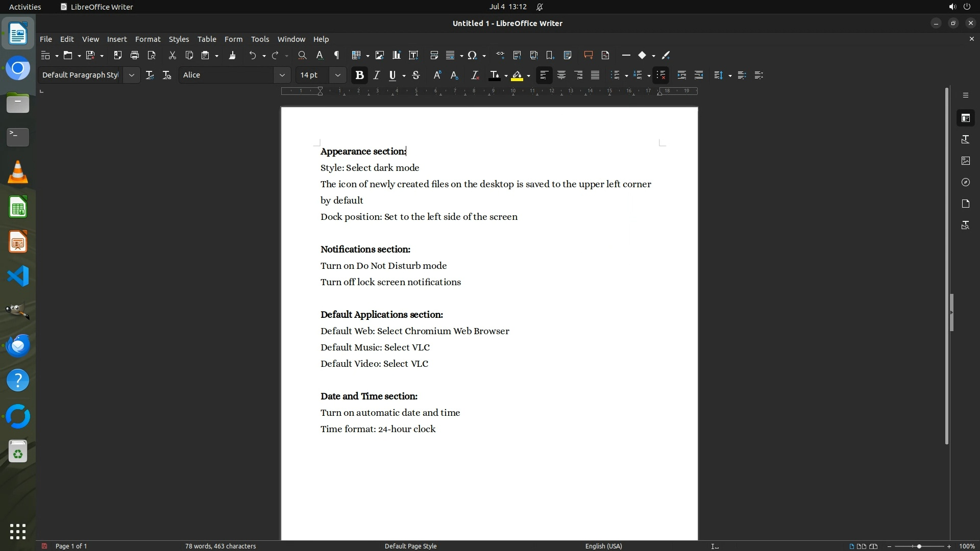Expand paragraph style dropdown
Viewport: 980px width, 551px height.
coord(131,75)
